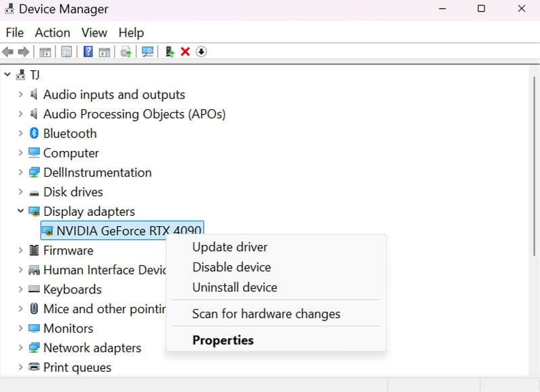The image size is (540, 392).
Task: Open Help using the blue question mark icon
Action: pyautogui.click(x=88, y=51)
